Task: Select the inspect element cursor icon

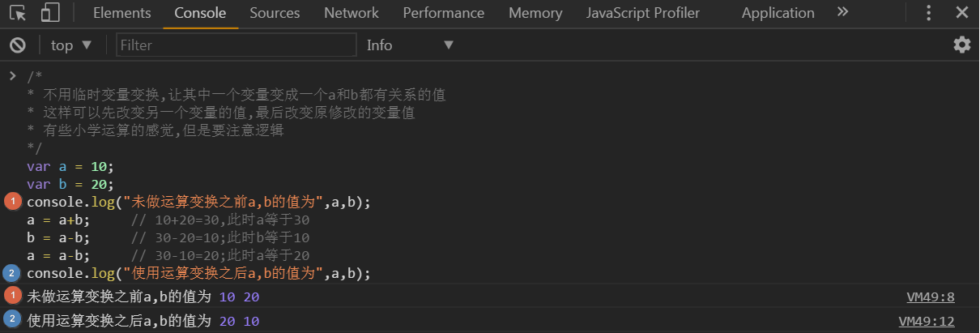Action: coord(18,13)
